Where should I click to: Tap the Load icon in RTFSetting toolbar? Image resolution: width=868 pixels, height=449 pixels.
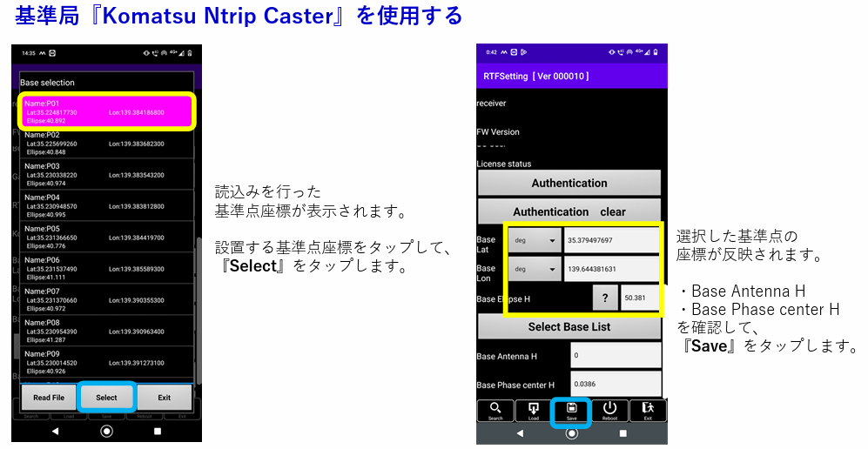coord(534,411)
